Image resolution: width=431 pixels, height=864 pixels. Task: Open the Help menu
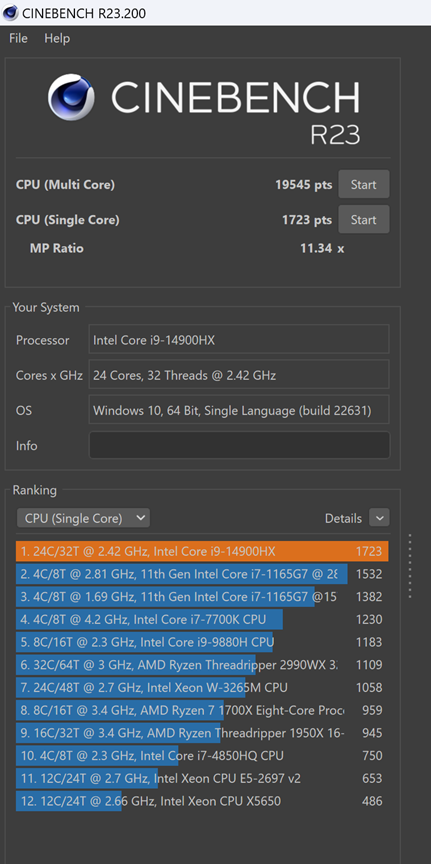click(x=57, y=39)
